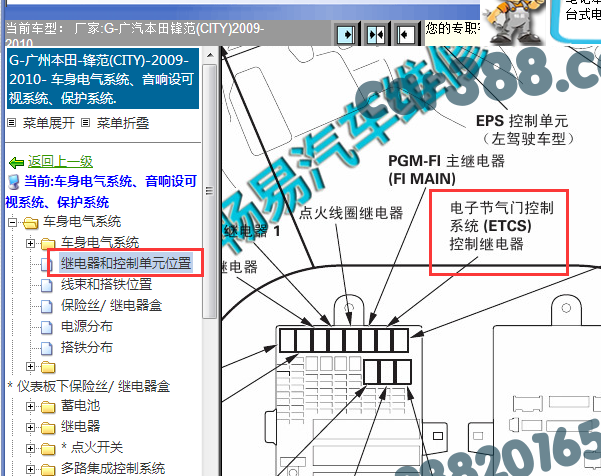
Task: Expand the * 点火开关 folder
Action: [31, 448]
